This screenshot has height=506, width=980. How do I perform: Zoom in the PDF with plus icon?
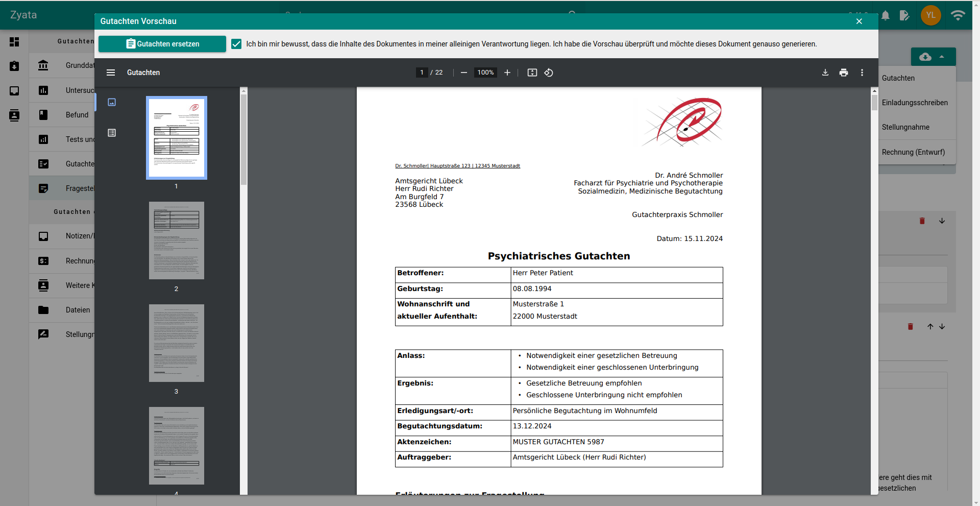pos(507,73)
